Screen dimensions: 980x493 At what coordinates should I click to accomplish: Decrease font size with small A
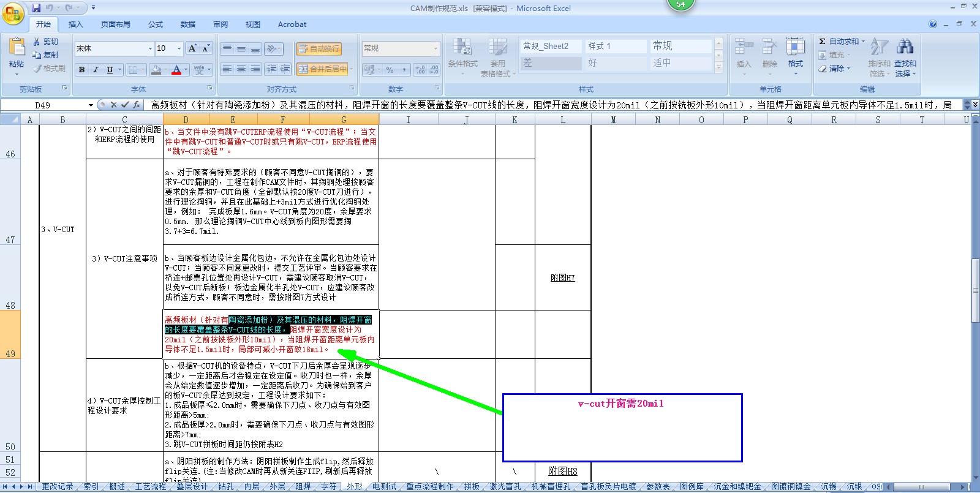point(206,48)
